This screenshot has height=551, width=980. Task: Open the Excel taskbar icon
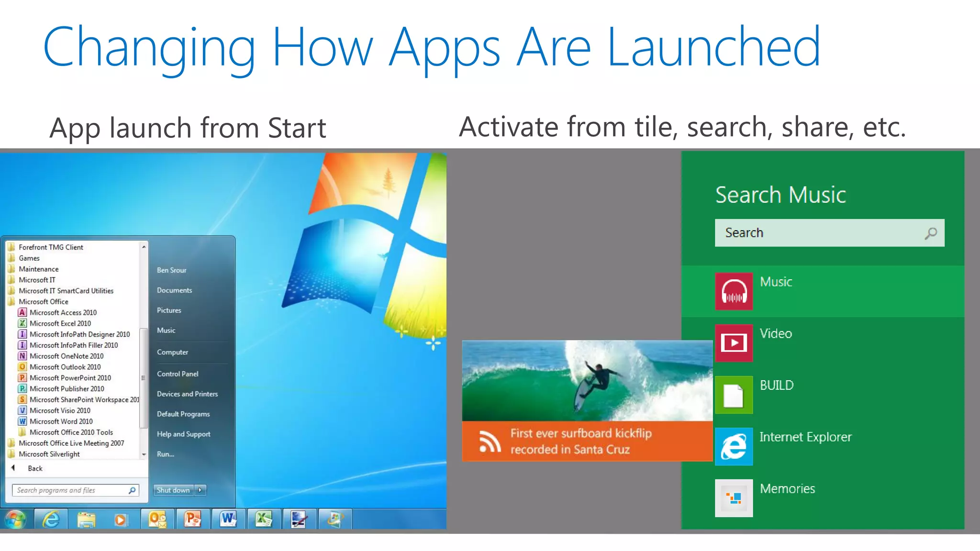click(264, 519)
